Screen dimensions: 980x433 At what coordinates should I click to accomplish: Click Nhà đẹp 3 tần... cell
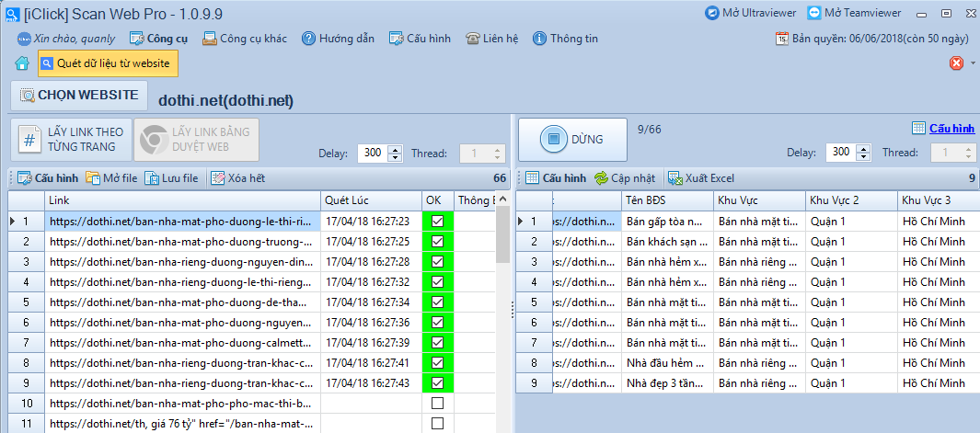coord(667,383)
